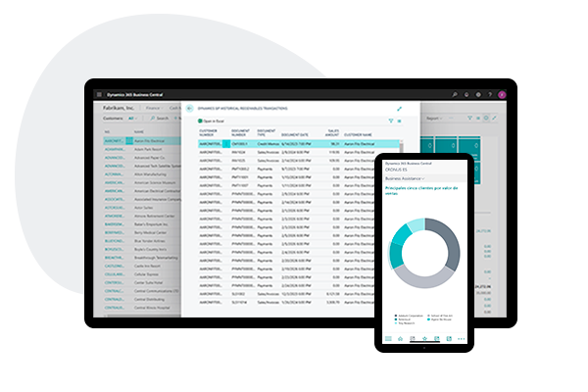Click the dialog's vertical scrollbar
Screen dimensions: 588x392
401,146
